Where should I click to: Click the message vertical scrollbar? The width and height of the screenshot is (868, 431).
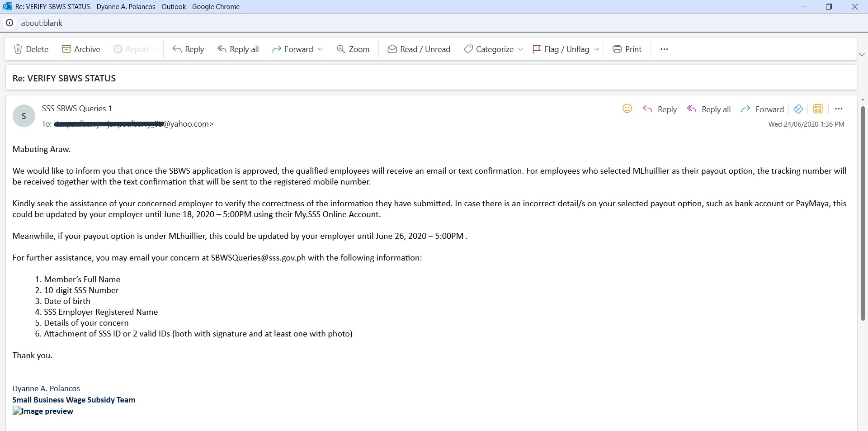(x=863, y=213)
